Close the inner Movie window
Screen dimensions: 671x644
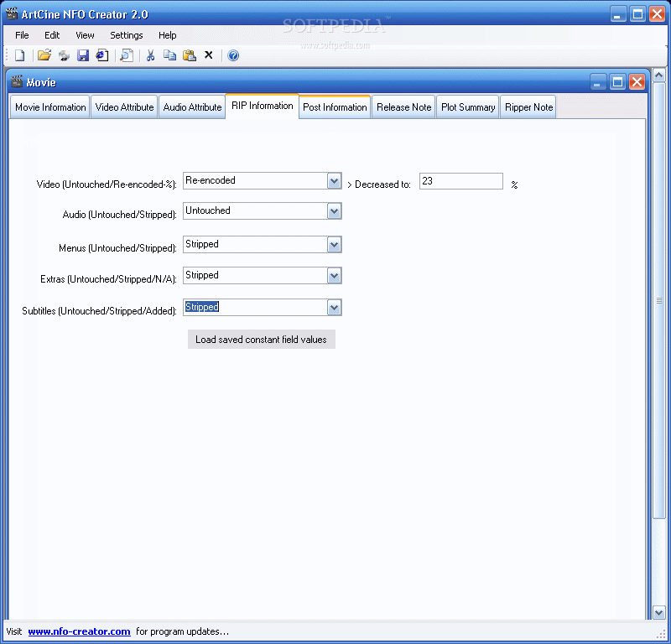(x=637, y=81)
